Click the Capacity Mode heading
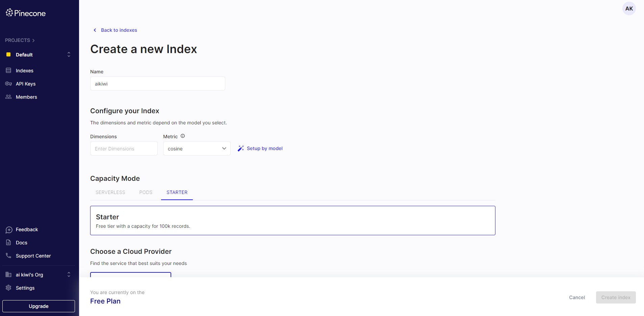Screen dimensions: 644x316 [x=115, y=178]
